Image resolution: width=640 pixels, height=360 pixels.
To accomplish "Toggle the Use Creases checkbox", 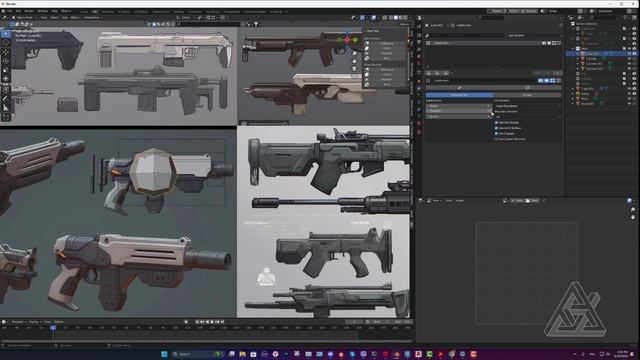I will [x=496, y=133].
